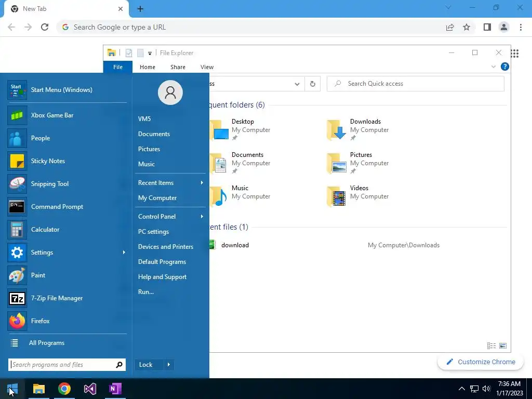Click the Lock button
This screenshot has width=532, height=399.
point(149,365)
